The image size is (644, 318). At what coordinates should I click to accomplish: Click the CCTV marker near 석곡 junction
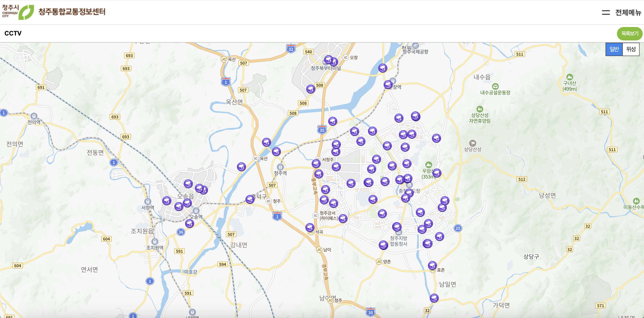[x=310, y=227]
